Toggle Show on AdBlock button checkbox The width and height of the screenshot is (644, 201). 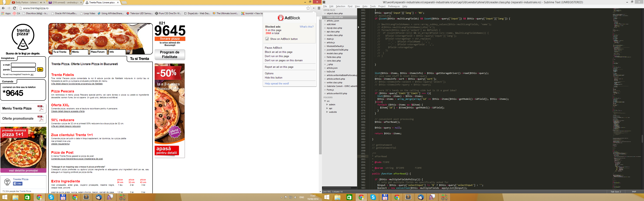coord(267,39)
